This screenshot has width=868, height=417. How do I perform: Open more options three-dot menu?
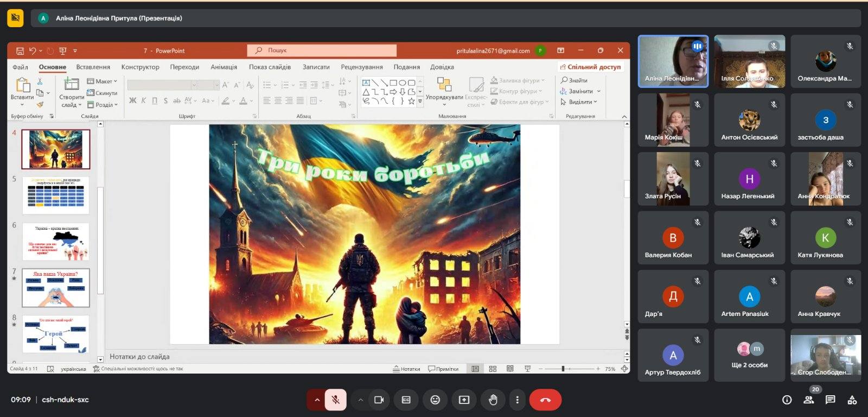pos(517,400)
